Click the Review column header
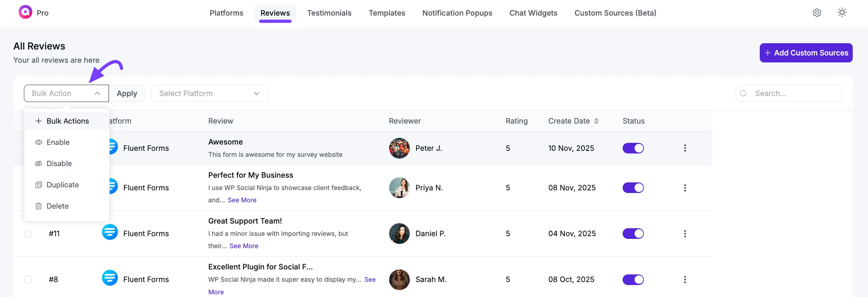 220,121
